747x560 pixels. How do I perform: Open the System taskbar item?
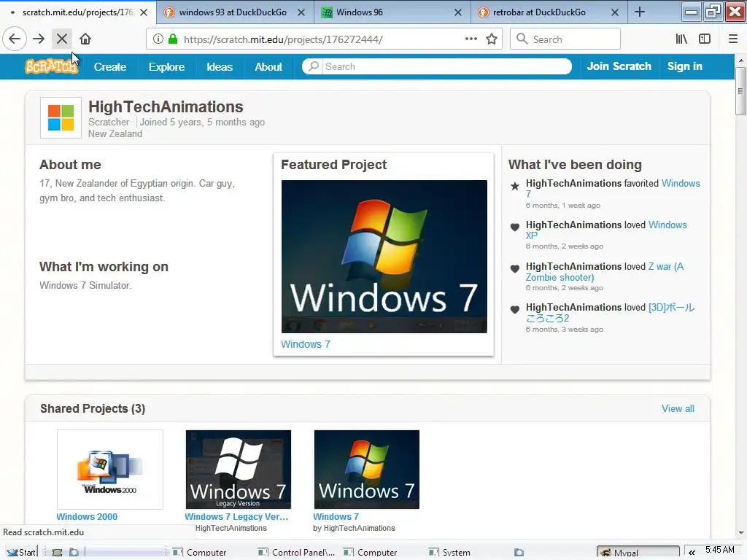click(449, 553)
